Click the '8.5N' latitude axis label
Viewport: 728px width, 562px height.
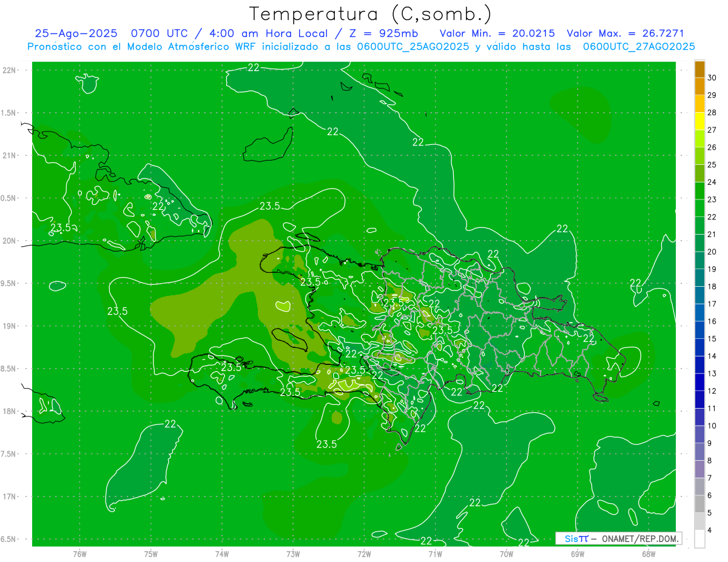pos(9,369)
